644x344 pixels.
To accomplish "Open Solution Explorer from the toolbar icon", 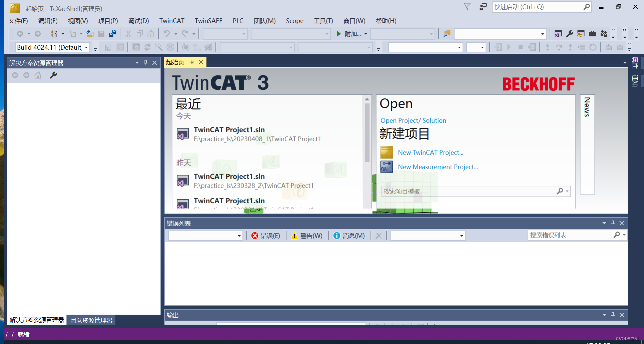I will [558, 34].
